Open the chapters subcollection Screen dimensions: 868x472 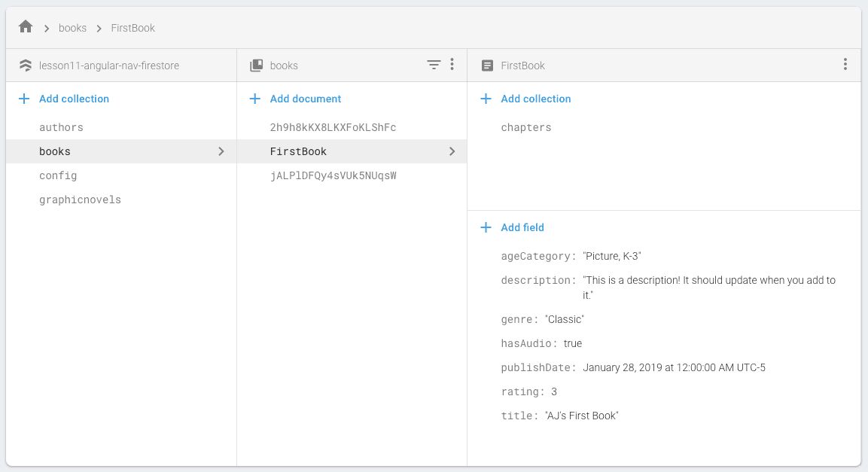point(526,127)
